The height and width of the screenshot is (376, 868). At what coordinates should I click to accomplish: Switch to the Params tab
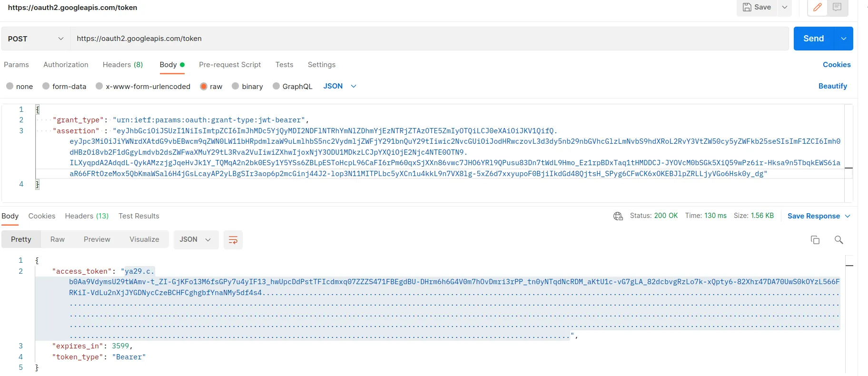click(x=16, y=65)
